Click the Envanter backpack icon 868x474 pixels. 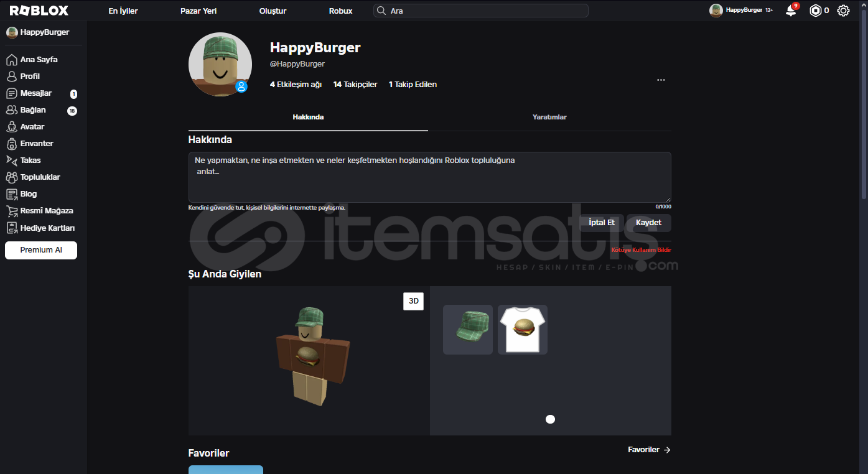[x=11, y=144]
